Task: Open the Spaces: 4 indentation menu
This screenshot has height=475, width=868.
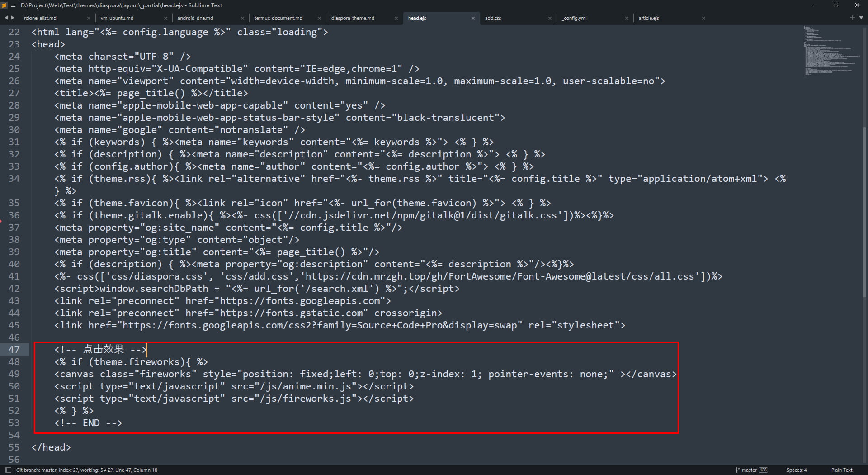Action: (796, 470)
